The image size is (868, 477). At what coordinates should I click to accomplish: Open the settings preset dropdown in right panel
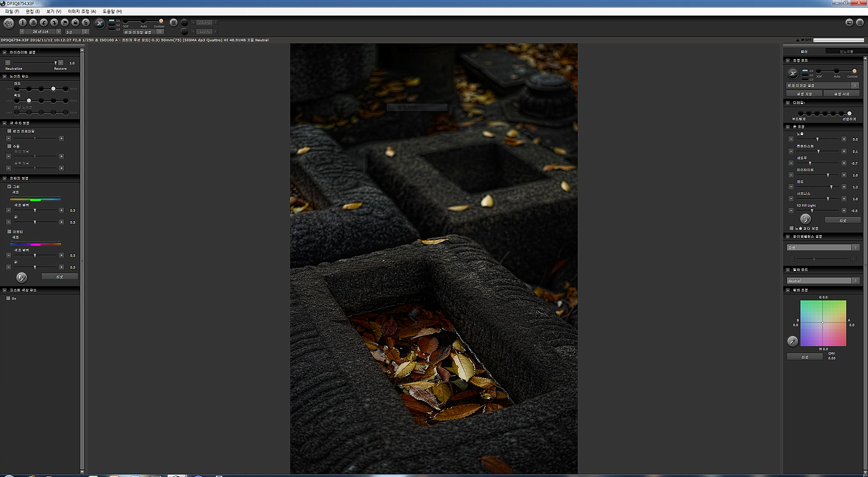pos(822,86)
